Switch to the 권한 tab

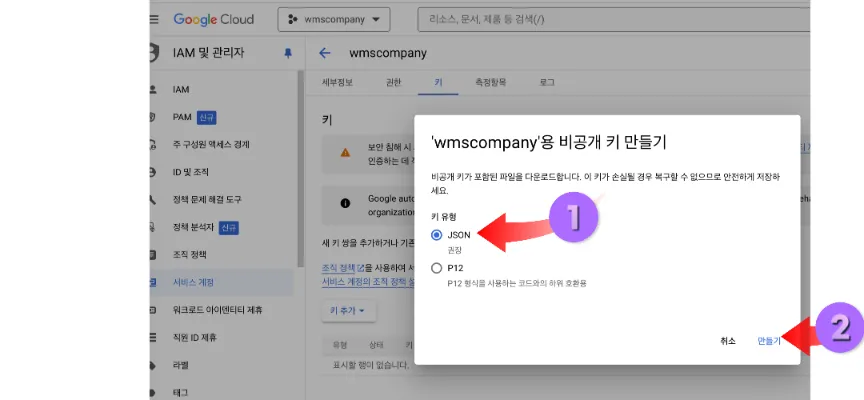pyautogui.click(x=393, y=83)
